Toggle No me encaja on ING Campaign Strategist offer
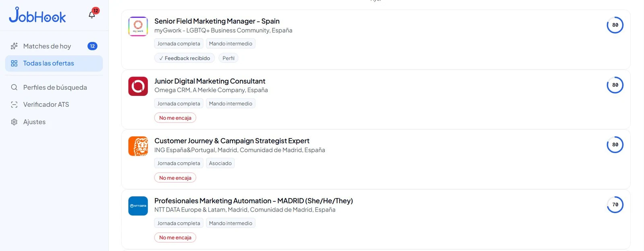The height and width of the screenshot is (251, 644). 175,178
